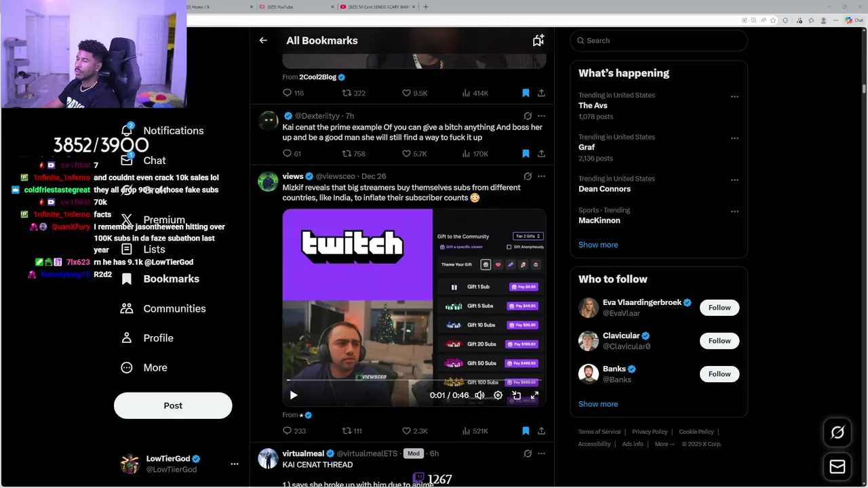This screenshot has width=868, height=488.
Task: Switch to the YouTube browser tab
Action: click(x=296, y=7)
